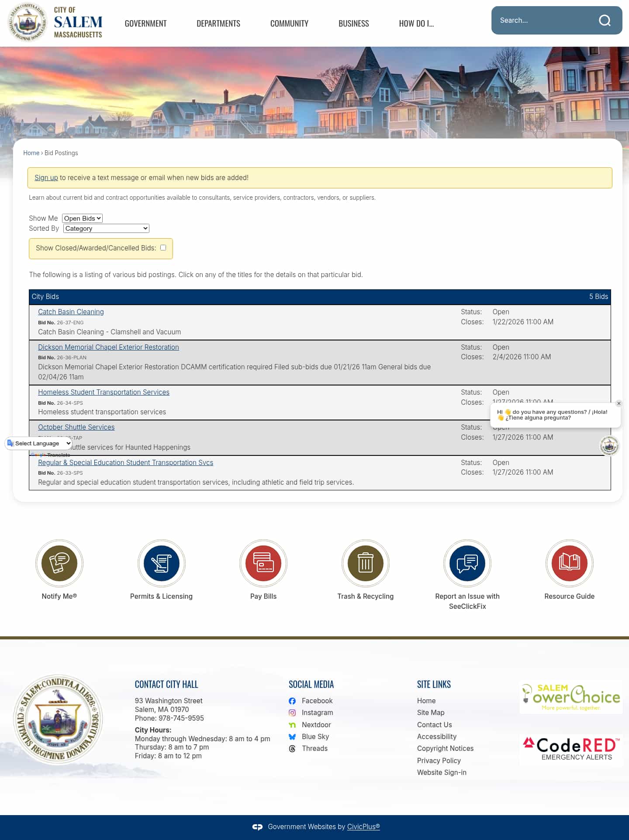Open the Community menu
This screenshot has height=840, width=629.
click(x=289, y=24)
